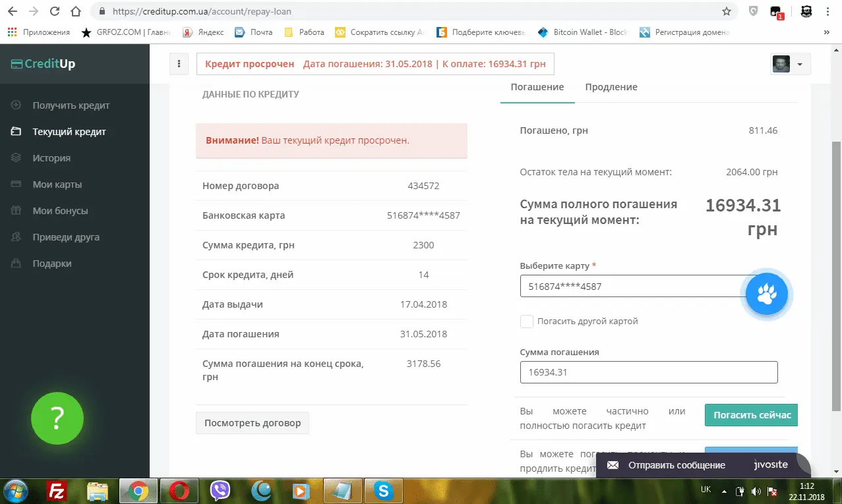Enable 'Погасить другой картой' checkbox
This screenshot has width=842, height=504.
click(526, 322)
